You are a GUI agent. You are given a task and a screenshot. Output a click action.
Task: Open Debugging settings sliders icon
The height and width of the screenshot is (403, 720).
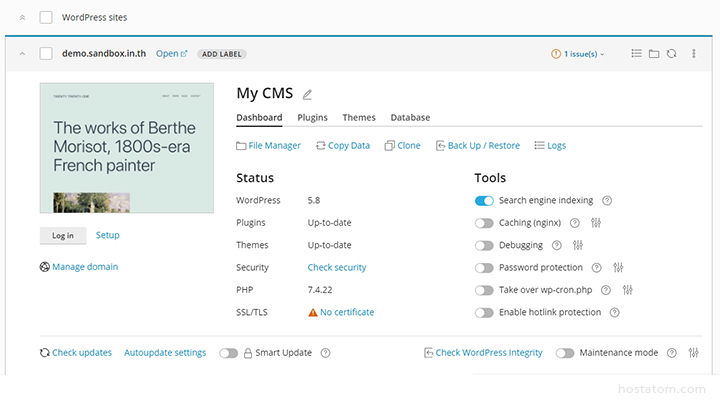click(x=578, y=245)
